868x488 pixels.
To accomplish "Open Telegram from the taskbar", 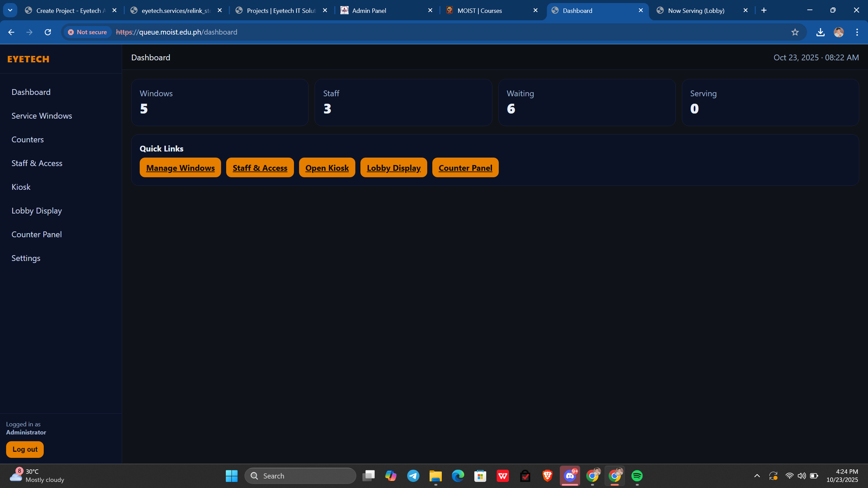I will (x=413, y=476).
